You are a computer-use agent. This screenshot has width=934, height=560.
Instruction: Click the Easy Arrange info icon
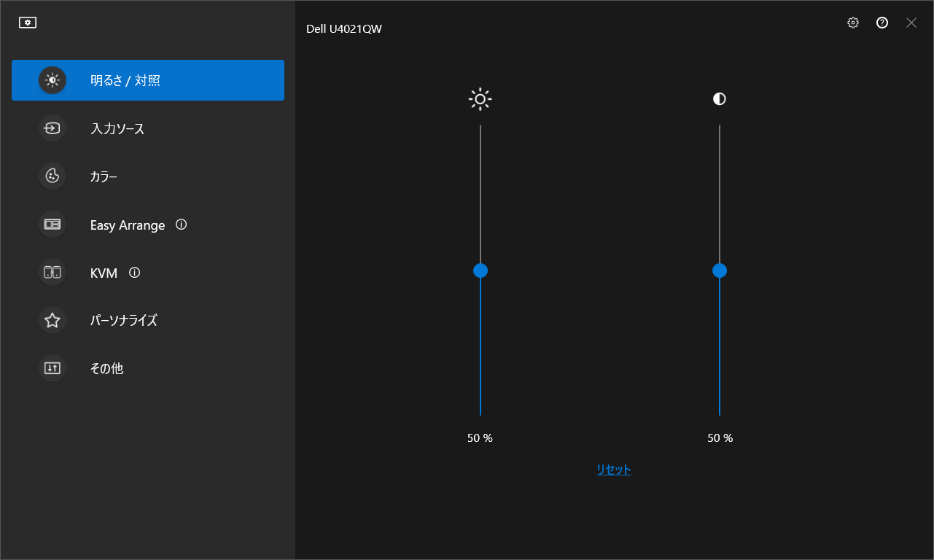click(x=182, y=225)
